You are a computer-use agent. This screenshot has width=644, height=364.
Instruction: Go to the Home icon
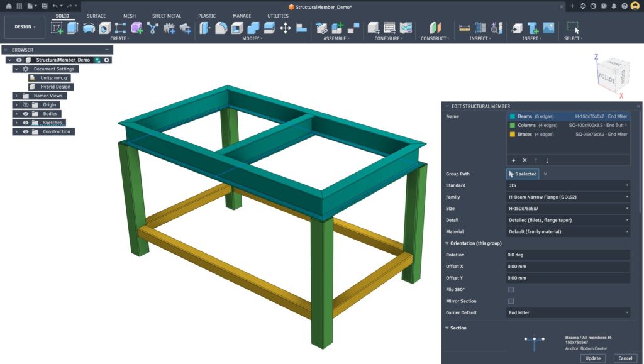point(9,6)
